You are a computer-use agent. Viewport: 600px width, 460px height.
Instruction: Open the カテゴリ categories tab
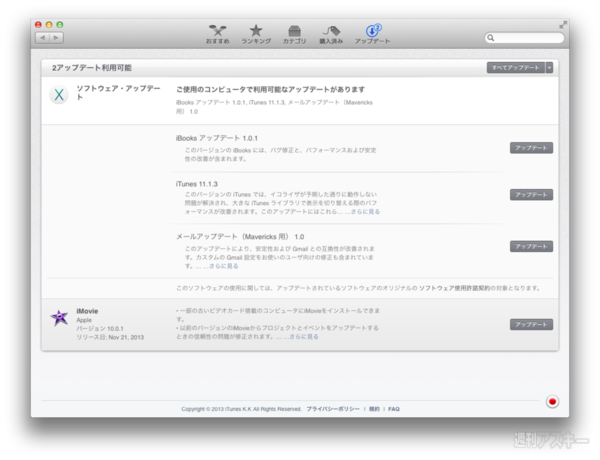pos(294,34)
